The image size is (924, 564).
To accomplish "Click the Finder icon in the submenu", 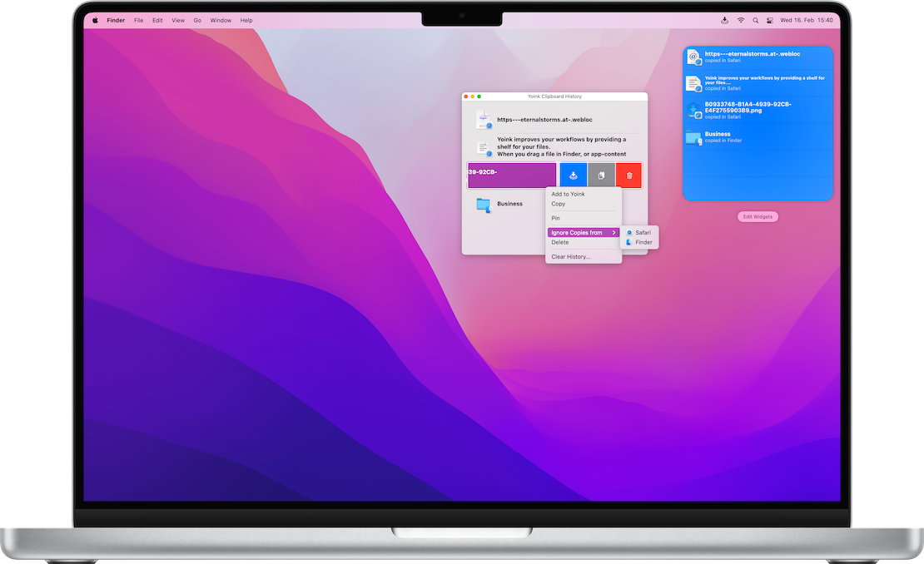I will (629, 242).
